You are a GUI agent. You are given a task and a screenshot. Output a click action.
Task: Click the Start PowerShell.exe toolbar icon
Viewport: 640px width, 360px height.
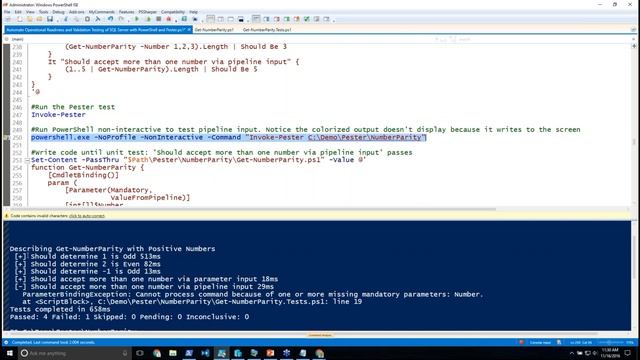(x=195, y=19)
